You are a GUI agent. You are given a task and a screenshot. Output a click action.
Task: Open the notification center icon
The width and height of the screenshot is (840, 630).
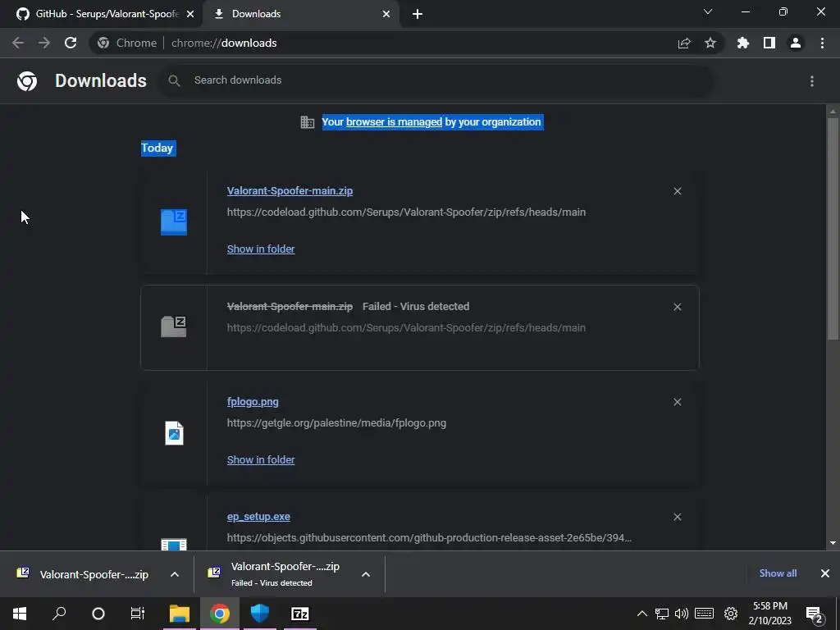pos(815,614)
